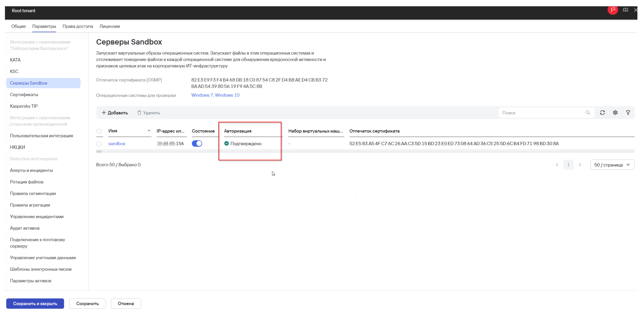Open the Лицензии tab
The image size is (644, 332).
click(110, 26)
